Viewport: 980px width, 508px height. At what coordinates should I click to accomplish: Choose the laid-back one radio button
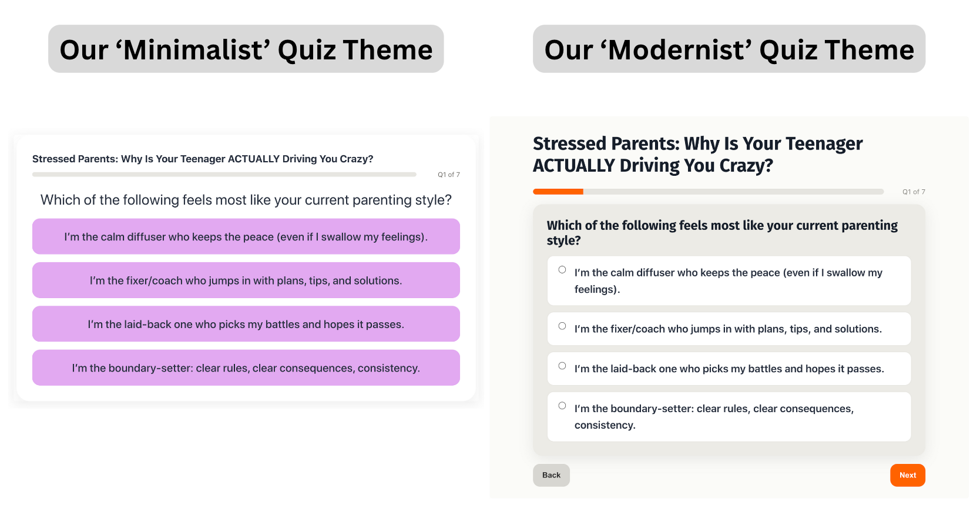562,366
